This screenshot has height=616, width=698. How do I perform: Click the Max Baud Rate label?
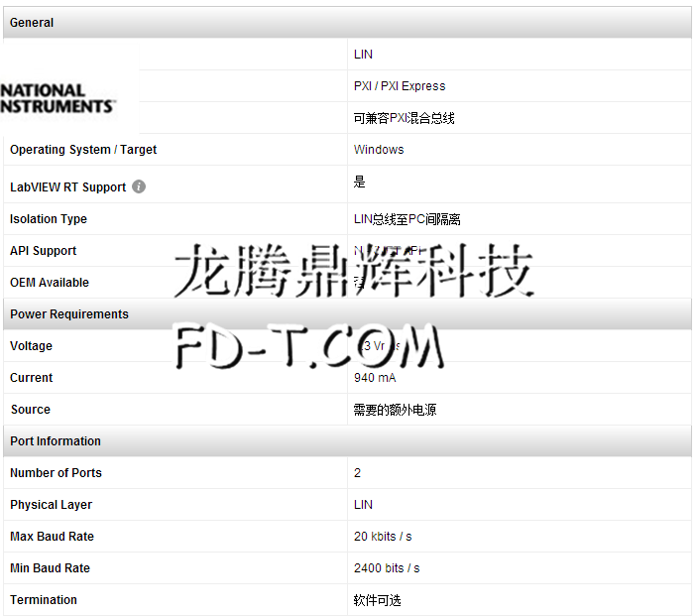(52, 537)
